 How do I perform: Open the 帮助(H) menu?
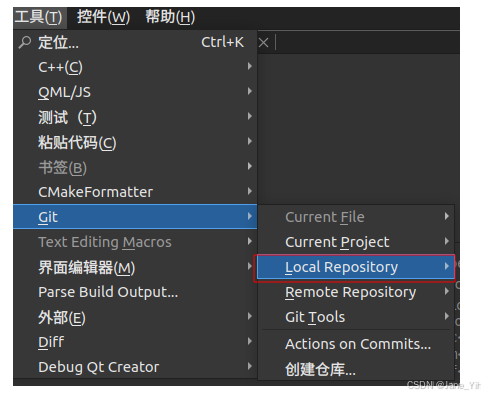point(170,17)
